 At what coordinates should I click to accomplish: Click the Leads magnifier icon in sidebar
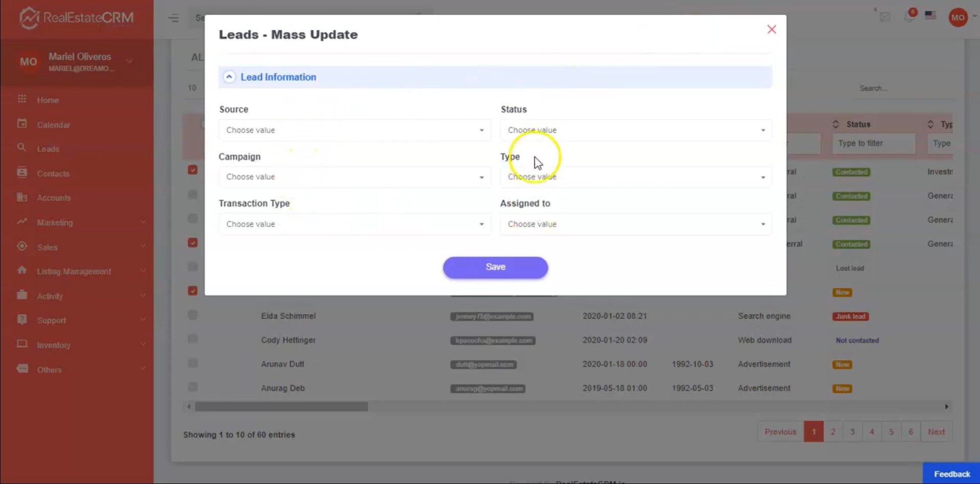(21, 148)
